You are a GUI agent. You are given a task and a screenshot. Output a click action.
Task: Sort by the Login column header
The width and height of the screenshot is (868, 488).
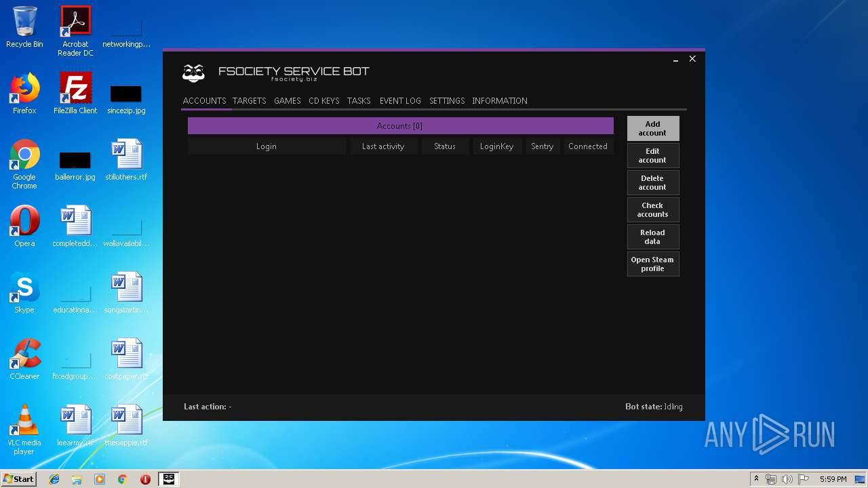coord(267,146)
